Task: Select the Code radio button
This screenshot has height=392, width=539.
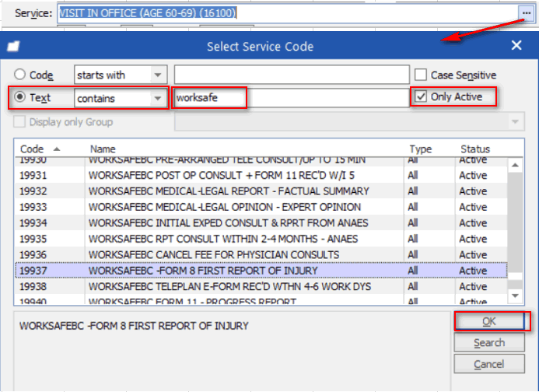Action: (19, 75)
